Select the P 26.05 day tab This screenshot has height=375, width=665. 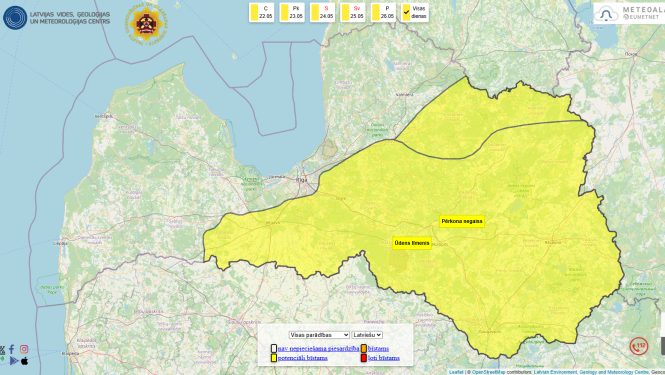[383, 12]
